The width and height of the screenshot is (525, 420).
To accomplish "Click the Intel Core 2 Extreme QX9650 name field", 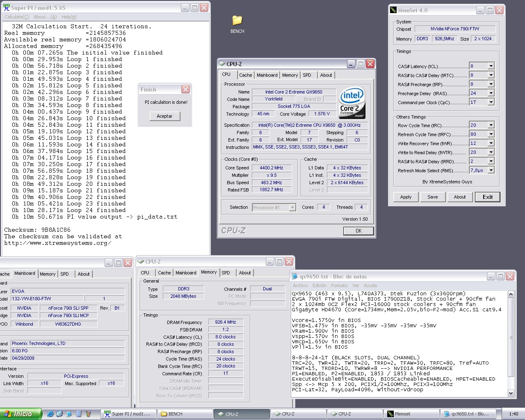I will click(x=294, y=92).
